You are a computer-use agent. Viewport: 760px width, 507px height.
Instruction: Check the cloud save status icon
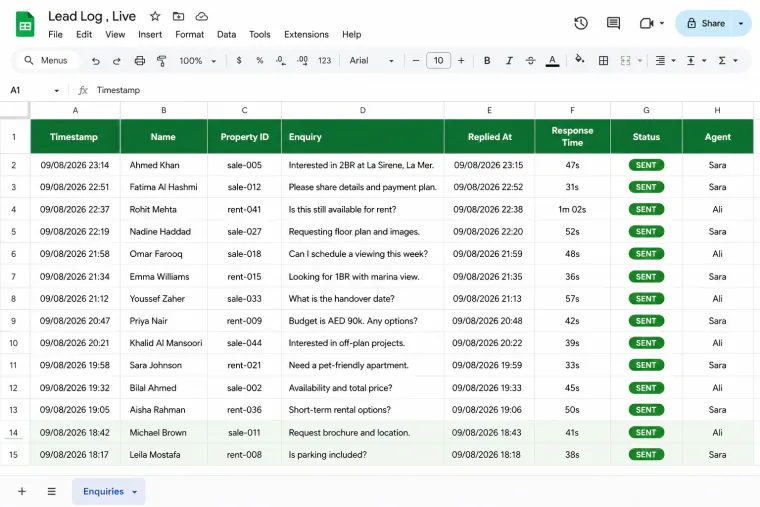(202, 16)
